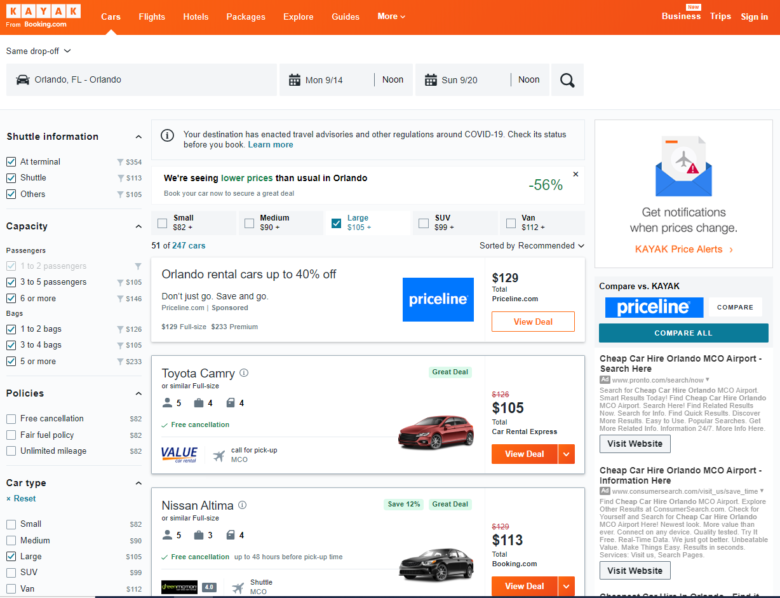The height and width of the screenshot is (598, 780).
Task: Enable the Fair fuel policy checkbox
Action: click(x=11, y=435)
